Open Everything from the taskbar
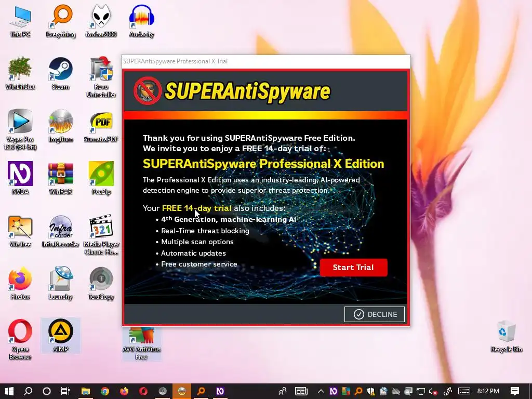The width and height of the screenshot is (532, 399). [x=201, y=391]
